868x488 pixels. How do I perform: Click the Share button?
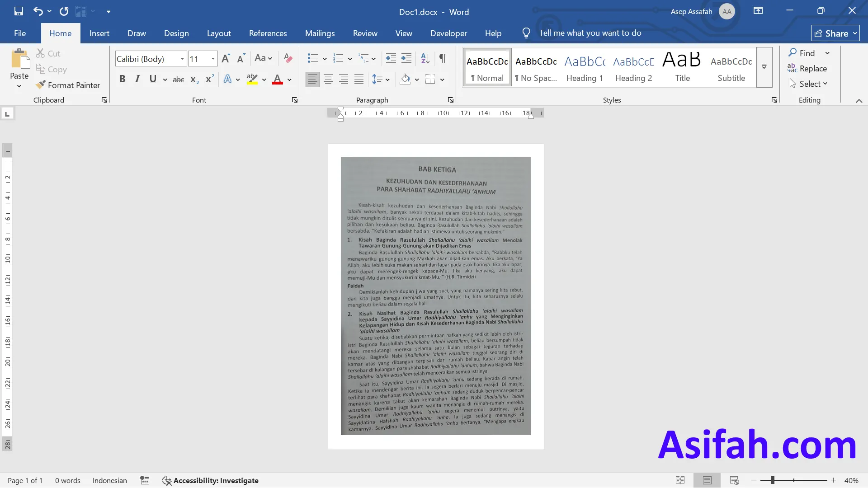pyautogui.click(x=835, y=33)
